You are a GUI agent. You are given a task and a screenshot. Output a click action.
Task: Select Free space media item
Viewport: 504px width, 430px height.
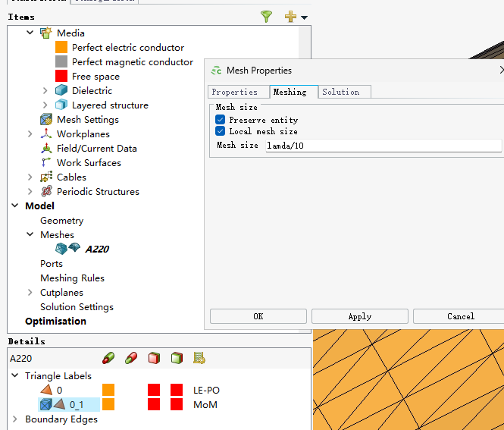[x=95, y=77]
